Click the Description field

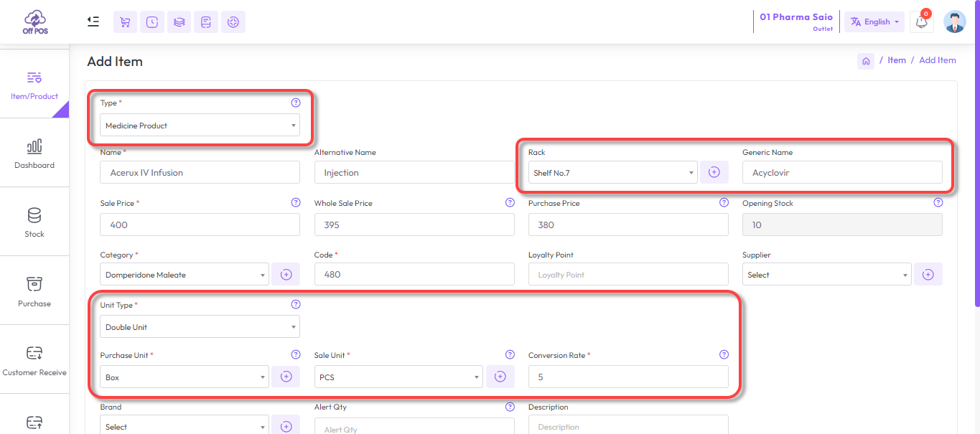pos(628,425)
